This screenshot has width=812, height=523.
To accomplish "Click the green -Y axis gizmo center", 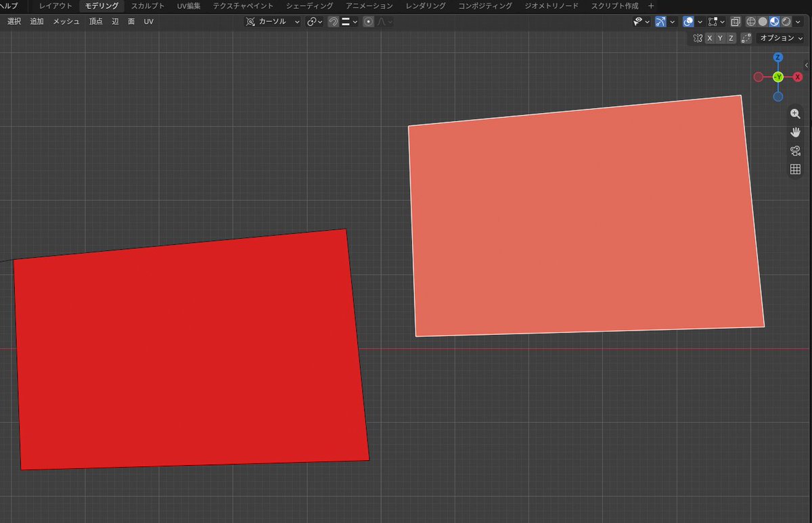I will 778,77.
